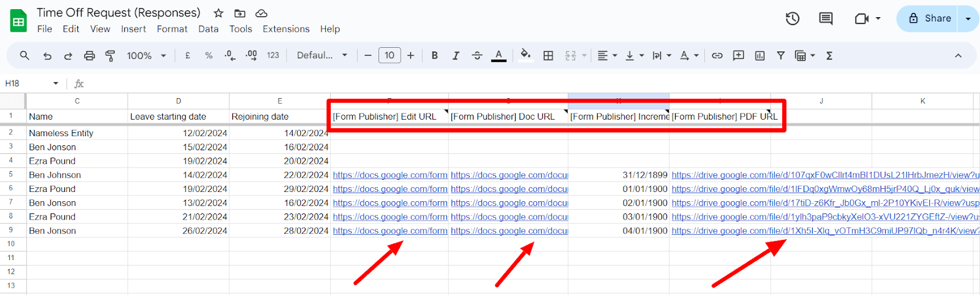Viewport: 980px width, 295px height.
Task: Open the comments history icon
Action: coord(826,19)
